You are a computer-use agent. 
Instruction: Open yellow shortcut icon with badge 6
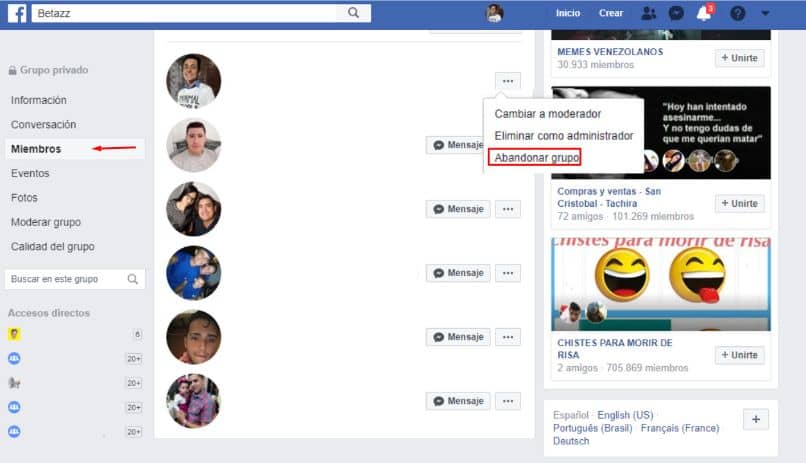[14, 335]
